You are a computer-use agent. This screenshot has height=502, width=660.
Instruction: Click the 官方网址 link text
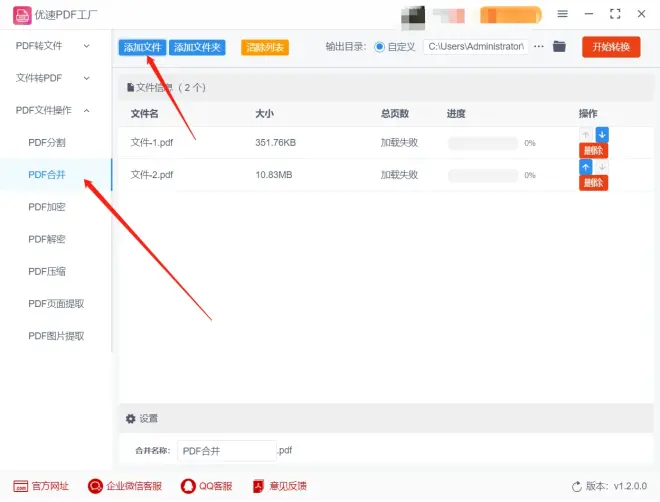pyautogui.click(x=50, y=486)
